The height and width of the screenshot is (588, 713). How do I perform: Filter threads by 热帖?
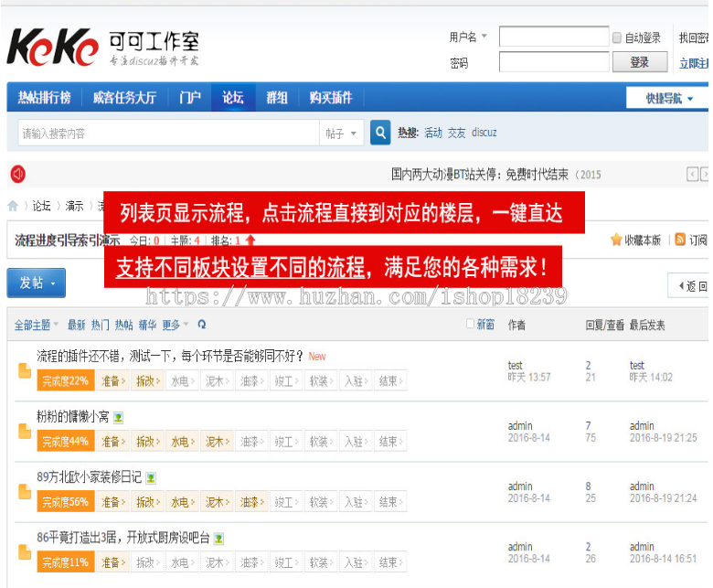click(x=123, y=325)
